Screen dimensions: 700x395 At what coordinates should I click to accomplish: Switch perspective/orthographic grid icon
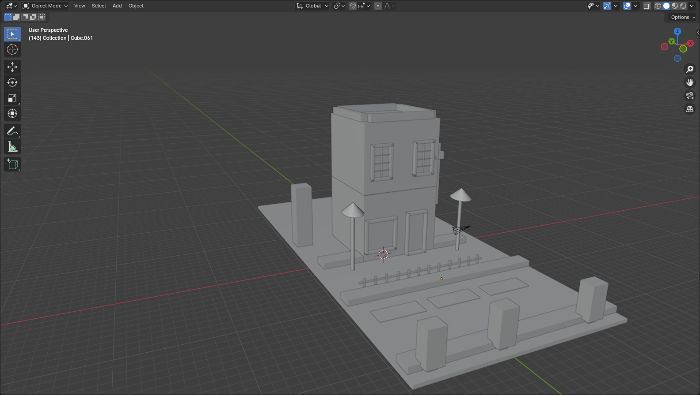tap(690, 109)
